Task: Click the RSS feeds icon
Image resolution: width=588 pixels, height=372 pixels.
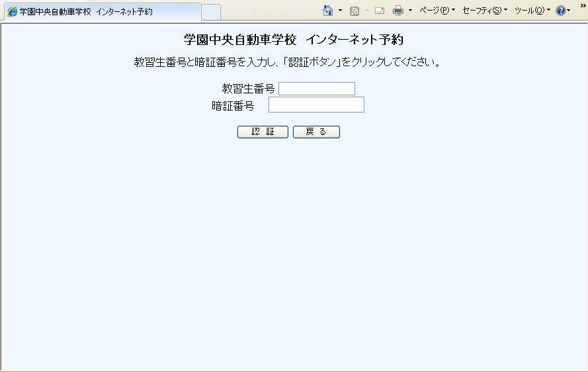Action: click(x=355, y=11)
